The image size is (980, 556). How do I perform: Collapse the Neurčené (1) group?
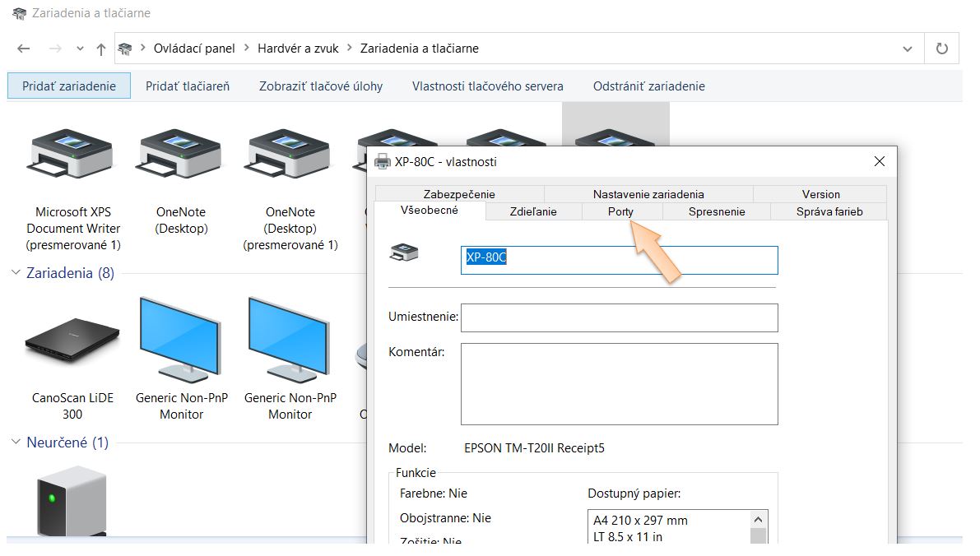(x=16, y=442)
